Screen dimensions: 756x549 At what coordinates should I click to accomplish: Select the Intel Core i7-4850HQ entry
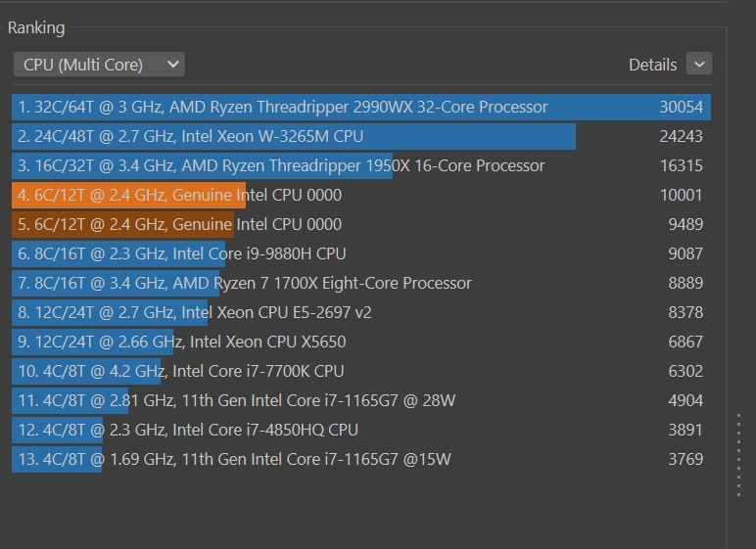tap(188, 430)
